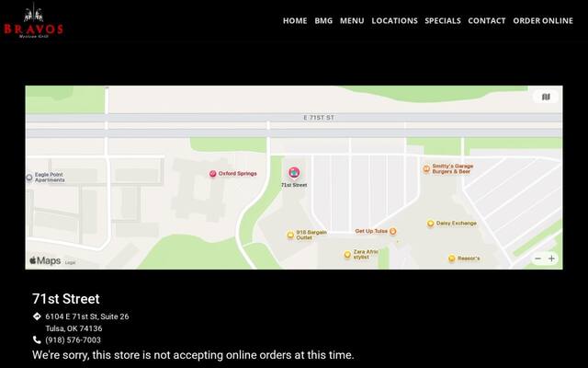This screenshot has height=368, width=588.
Task: Click the Oxford Springs map marker
Action: click(212, 174)
